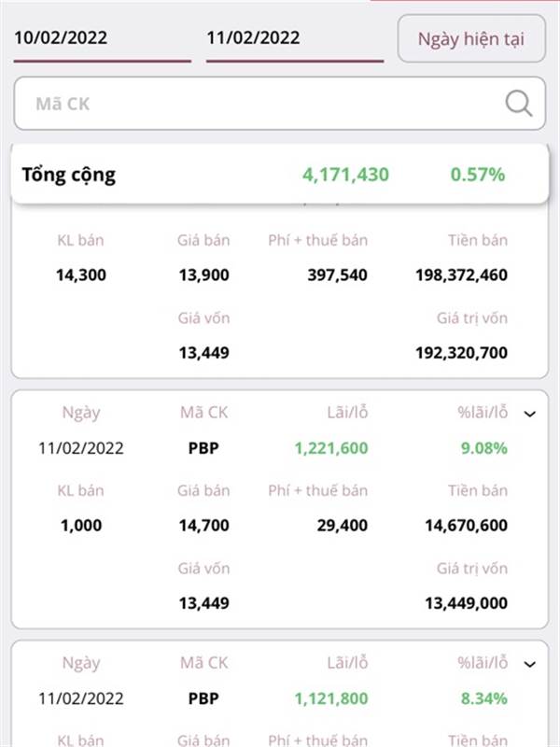Viewport: 560px width, 747px height.
Task: Tap the KL bán value 14,300
Action: (81, 275)
